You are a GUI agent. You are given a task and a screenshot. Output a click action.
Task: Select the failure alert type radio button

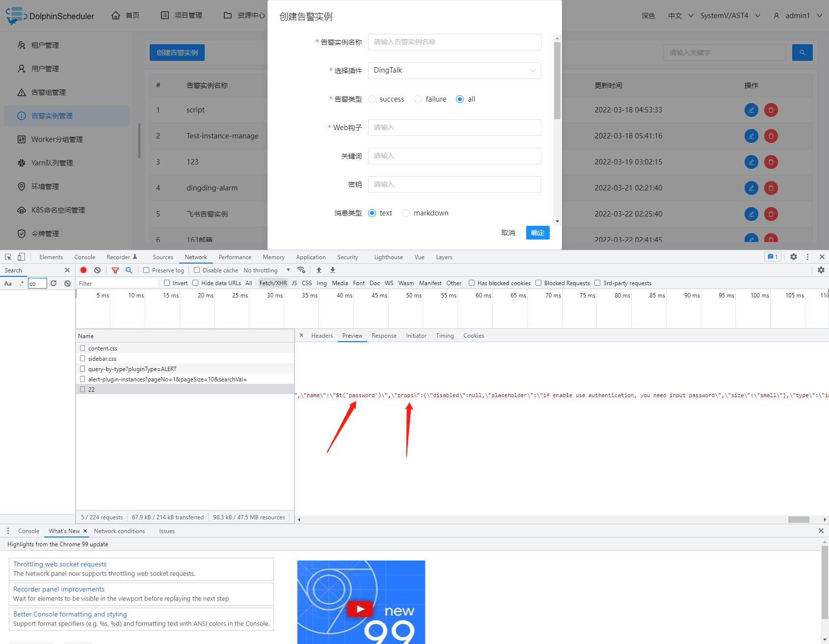tap(418, 99)
